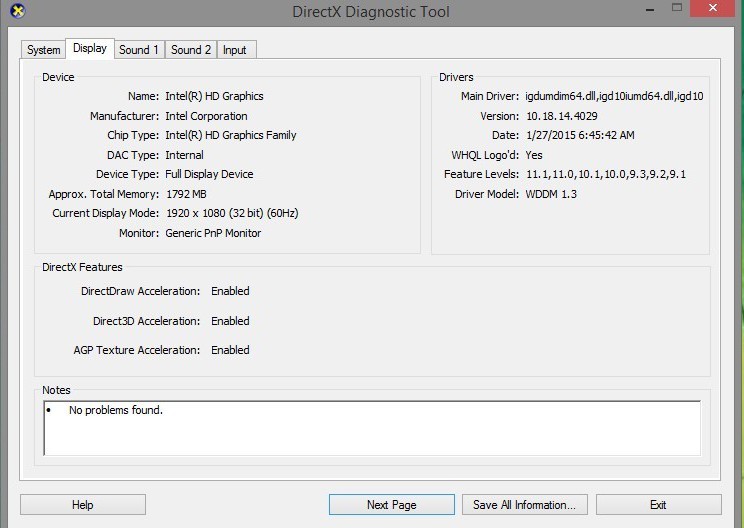Click the 'Direct3D Acceleration:' label

pyautogui.click(x=146, y=321)
